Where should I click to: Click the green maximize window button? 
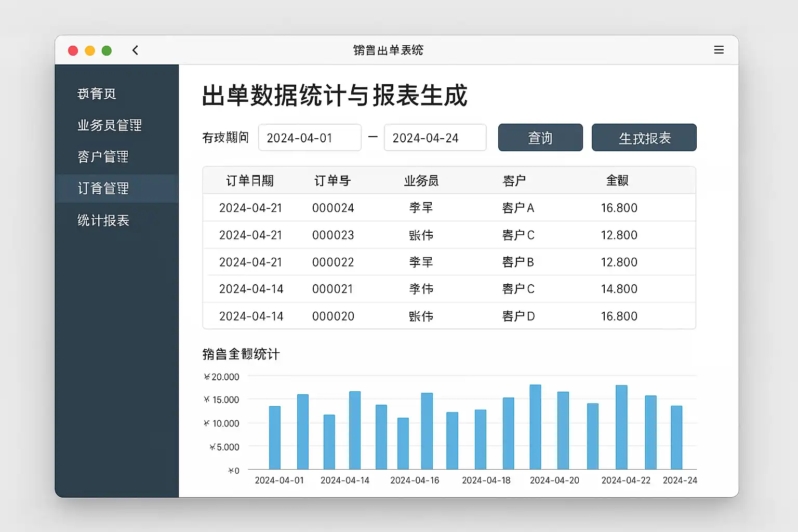107,50
